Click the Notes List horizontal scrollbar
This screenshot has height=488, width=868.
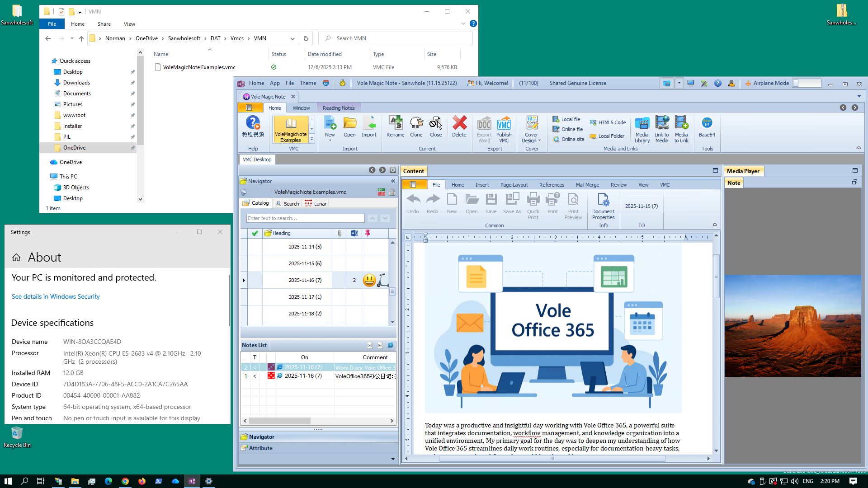tap(280, 421)
